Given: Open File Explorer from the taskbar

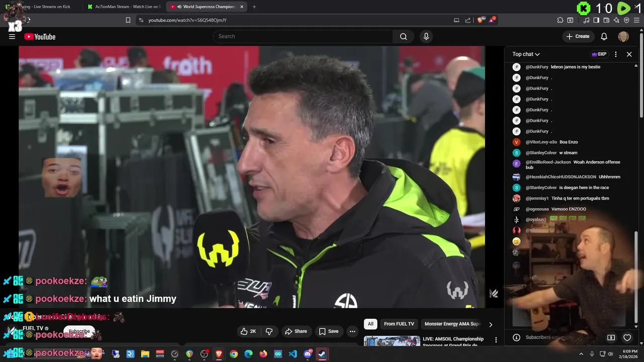Looking at the screenshot, I should (145, 354).
